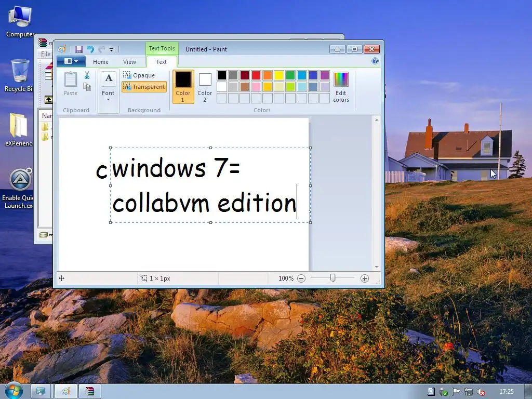Image resolution: width=532 pixels, height=399 pixels.
Task: Pick the black color swatch
Action: [x=222, y=75]
